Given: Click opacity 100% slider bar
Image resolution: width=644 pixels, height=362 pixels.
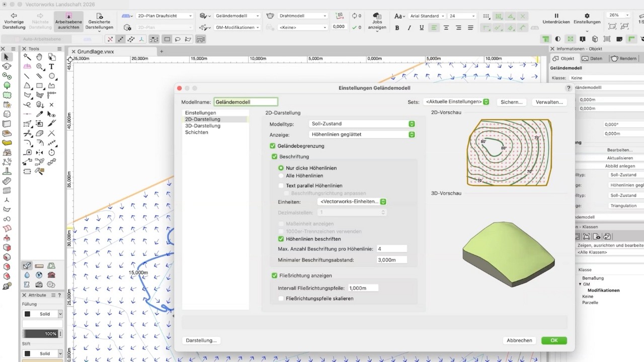Looking at the screenshot, I should pos(40,334).
